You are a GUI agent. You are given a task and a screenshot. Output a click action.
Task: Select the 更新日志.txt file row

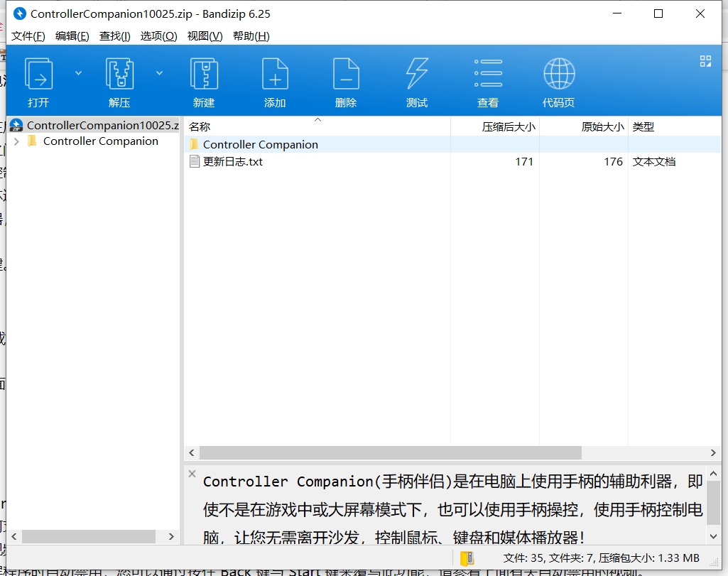452,161
